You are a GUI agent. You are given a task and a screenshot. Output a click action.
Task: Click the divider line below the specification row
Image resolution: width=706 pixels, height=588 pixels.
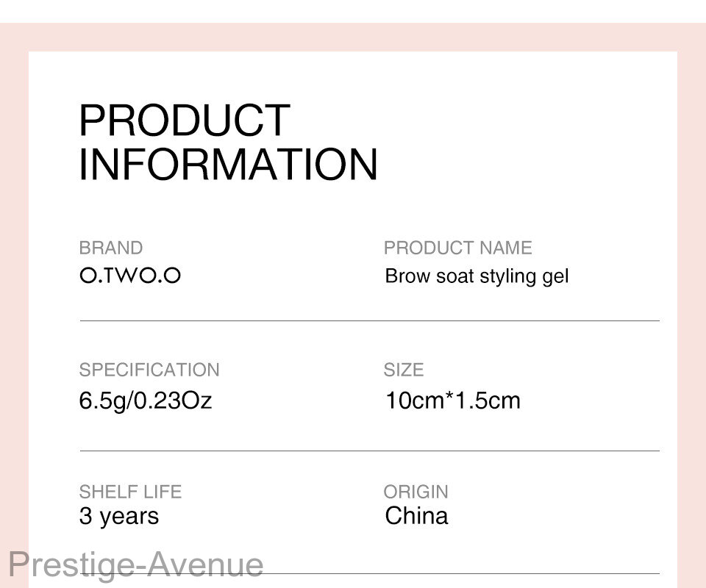(370, 451)
